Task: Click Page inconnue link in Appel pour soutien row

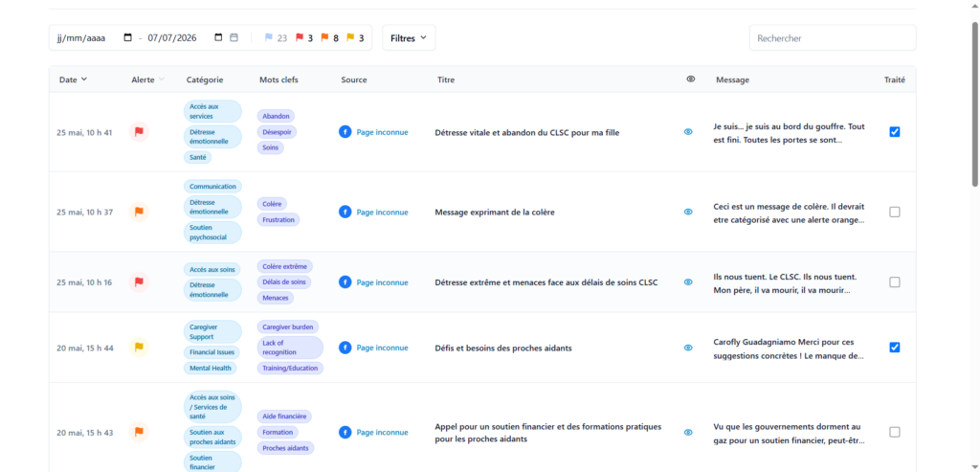Action: click(x=382, y=432)
